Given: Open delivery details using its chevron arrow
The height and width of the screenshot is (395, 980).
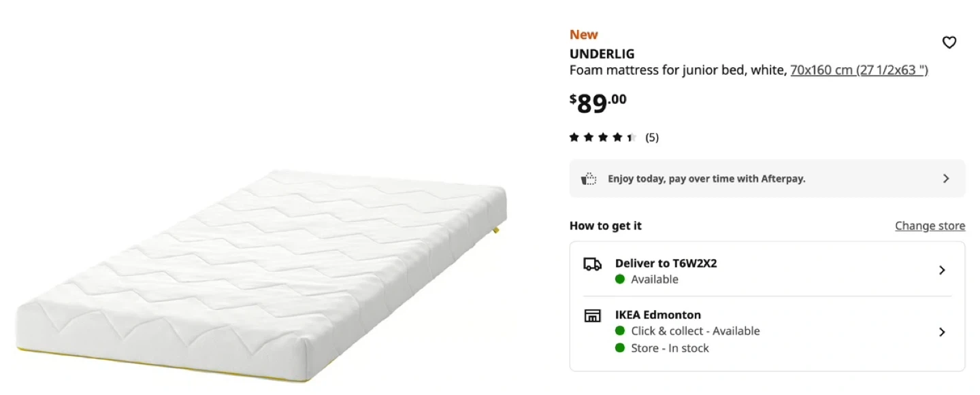Looking at the screenshot, I should tap(942, 271).
